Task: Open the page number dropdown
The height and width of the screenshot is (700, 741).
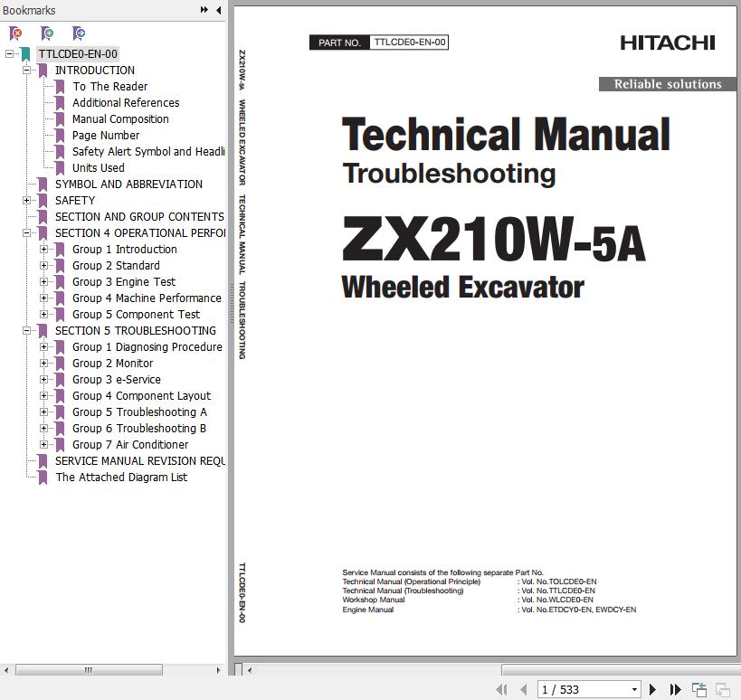Action: pyautogui.click(x=634, y=690)
